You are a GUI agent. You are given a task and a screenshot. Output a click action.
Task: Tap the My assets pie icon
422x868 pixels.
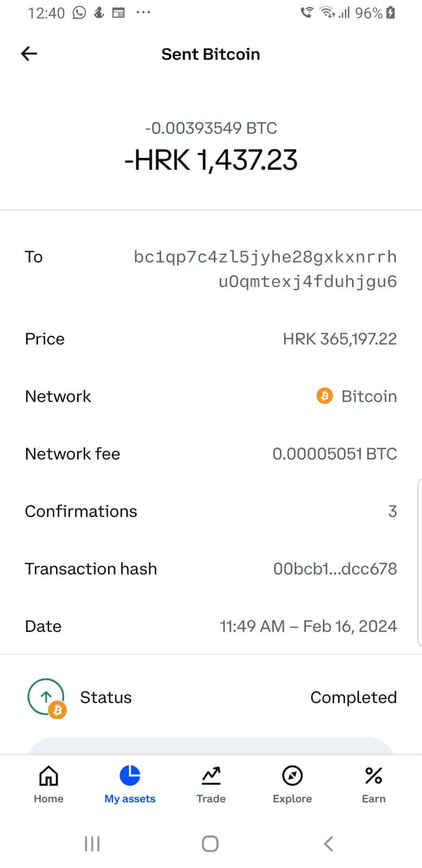pos(130,776)
